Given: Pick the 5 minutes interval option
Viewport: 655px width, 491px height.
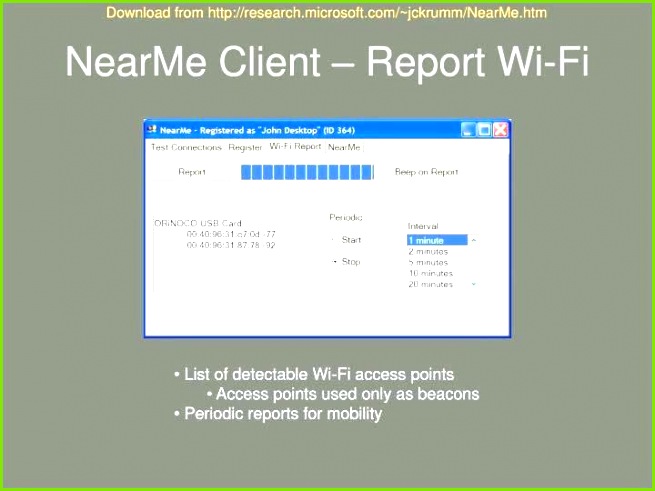Looking at the screenshot, I should click(430, 263).
